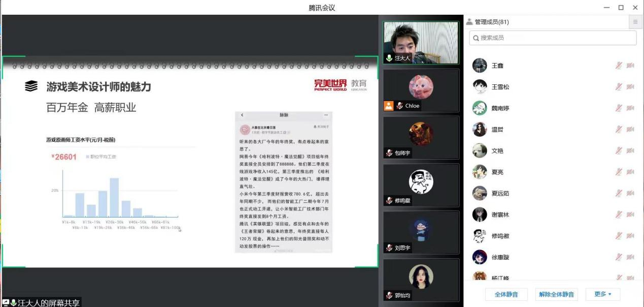Select member name 谢寰林
Screen dimensions: 644x307
point(500,214)
